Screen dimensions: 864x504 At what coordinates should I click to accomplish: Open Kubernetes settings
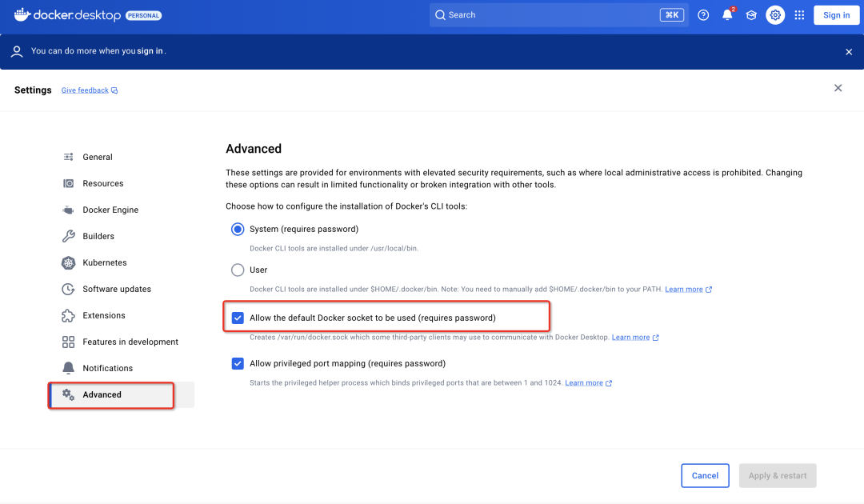122,262
